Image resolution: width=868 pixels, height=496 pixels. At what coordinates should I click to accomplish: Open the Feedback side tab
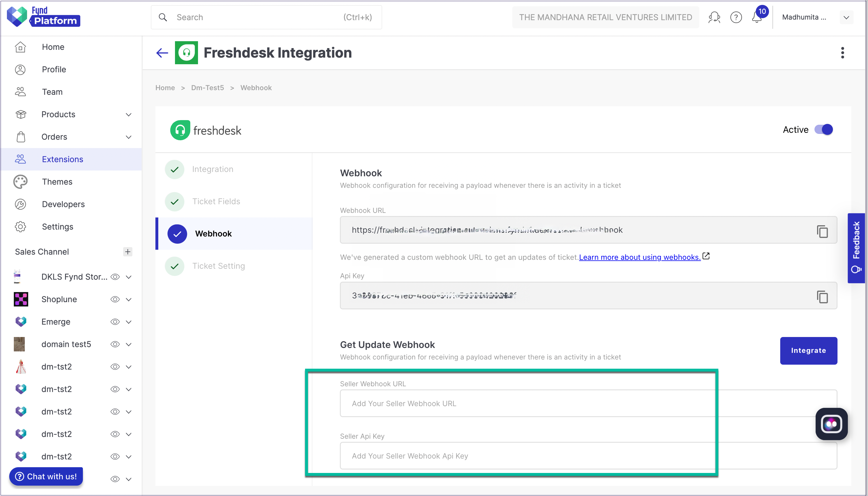pos(856,248)
